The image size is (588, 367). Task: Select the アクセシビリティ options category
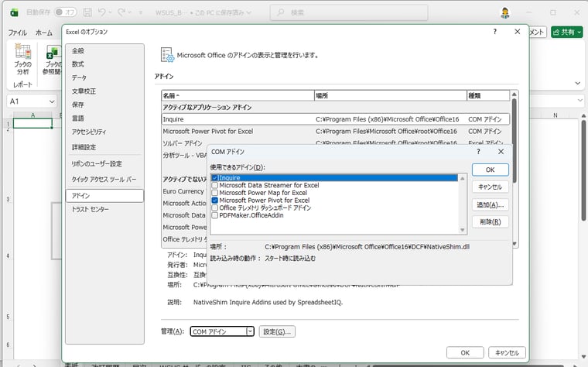tap(104, 132)
